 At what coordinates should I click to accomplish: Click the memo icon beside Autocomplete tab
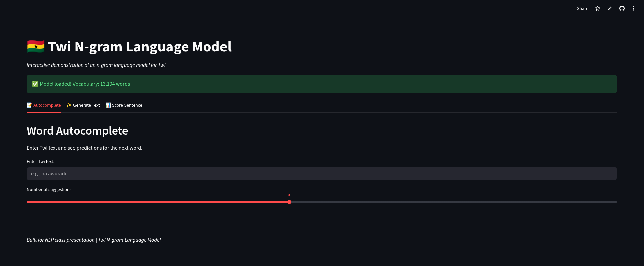[29, 105]
